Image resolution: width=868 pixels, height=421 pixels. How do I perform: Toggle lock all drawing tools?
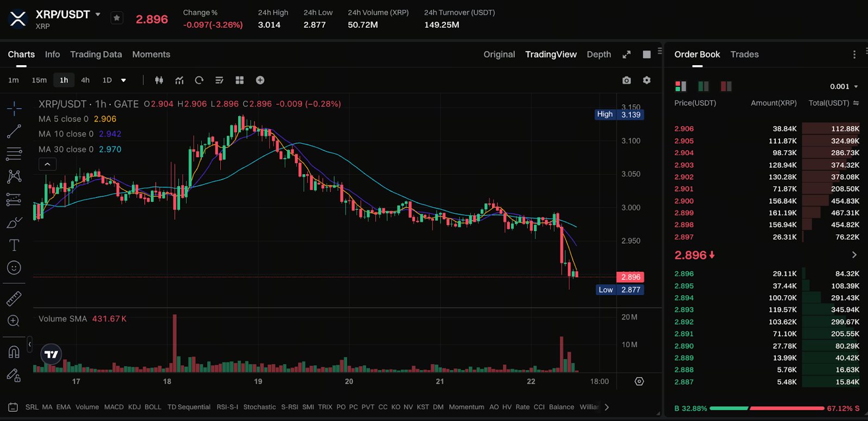point(14,375)
